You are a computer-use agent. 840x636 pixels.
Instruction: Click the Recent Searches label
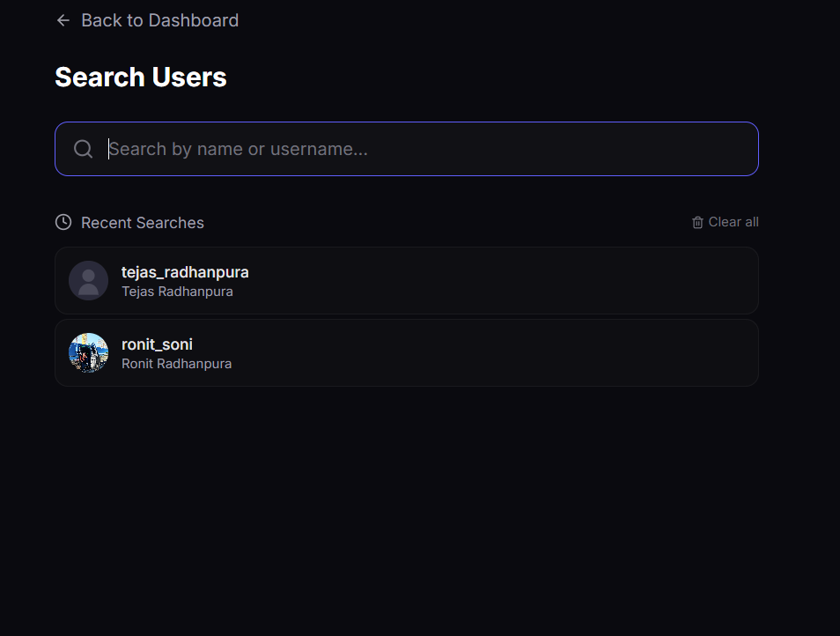tap(143, 223)
